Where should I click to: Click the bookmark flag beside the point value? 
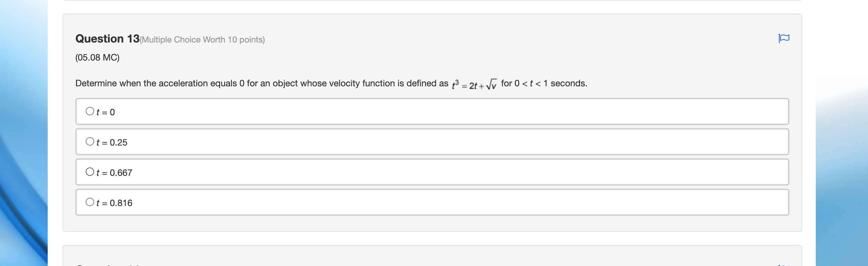(784, 38)
